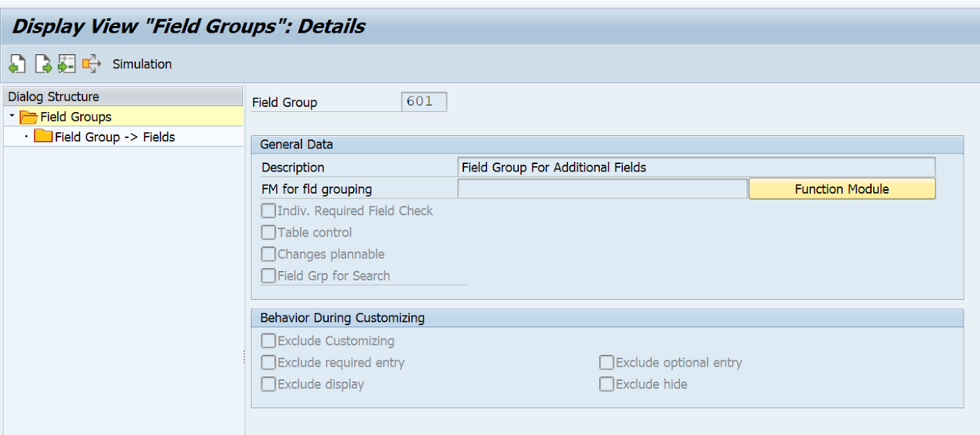Toggle the Table control checkbox

pyautogui.click(x=268, y=232)
